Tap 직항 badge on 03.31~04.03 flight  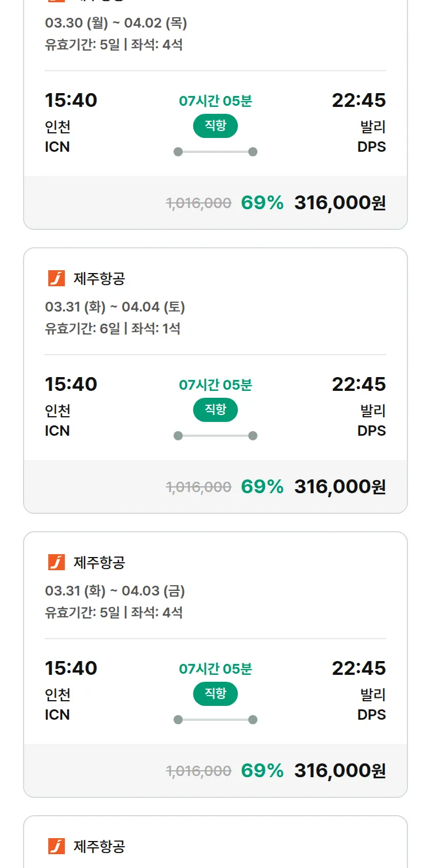[215, 694]
